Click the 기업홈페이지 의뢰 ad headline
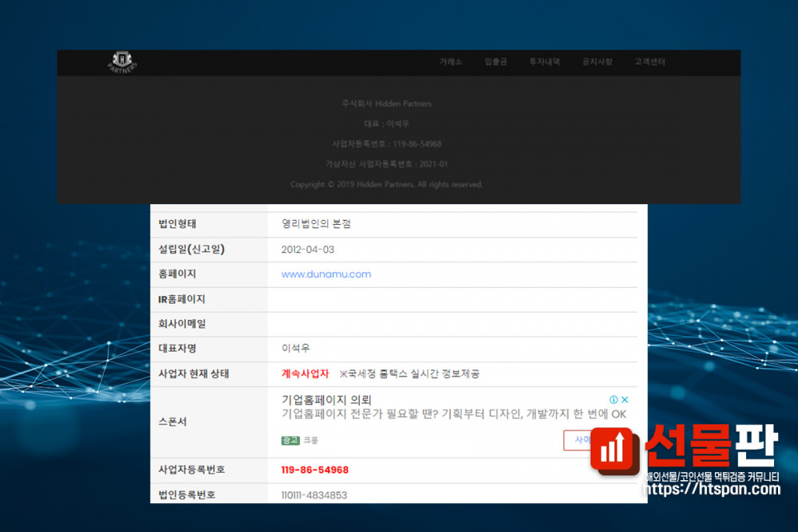 tap(327, 400)
